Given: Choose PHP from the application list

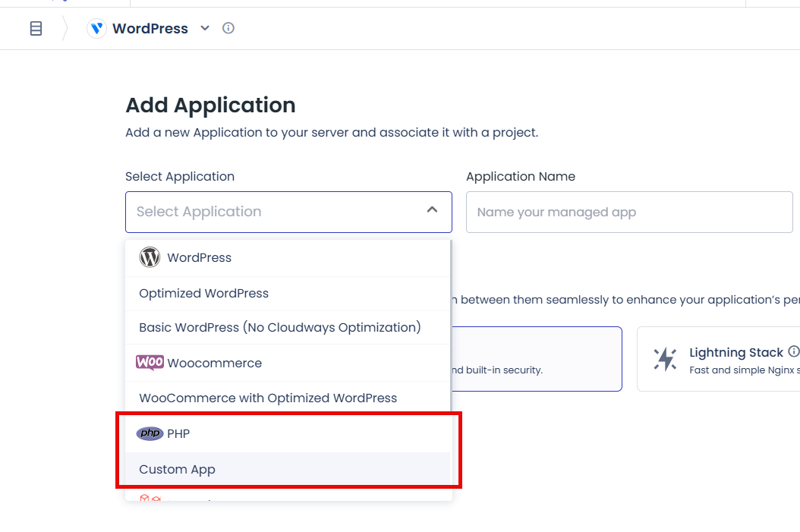Looking at the screenshot, I should coord(288,433).
